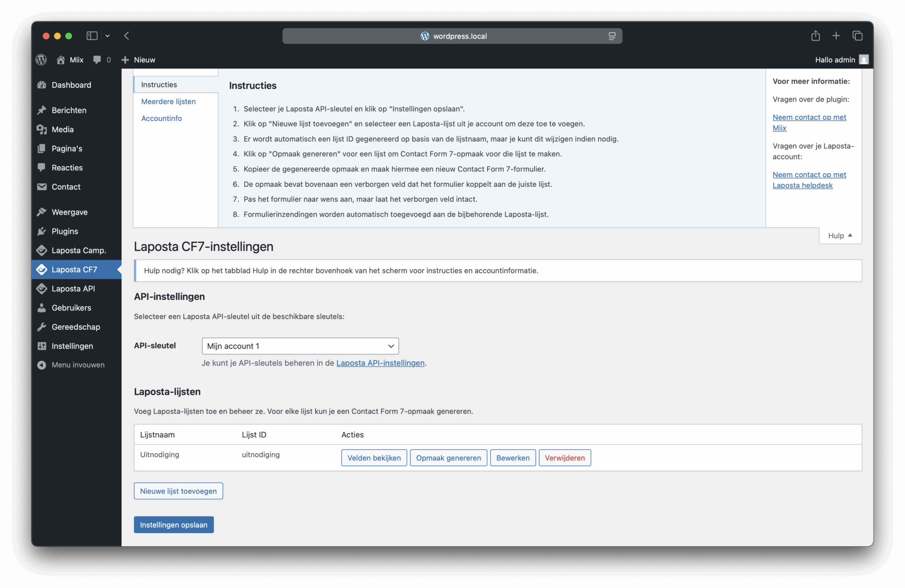Image resolution: width=905 pixels, height=588 pixels.
Task: Click the Menu invouwen collapse arrow icon
Action: pos(42,365)
